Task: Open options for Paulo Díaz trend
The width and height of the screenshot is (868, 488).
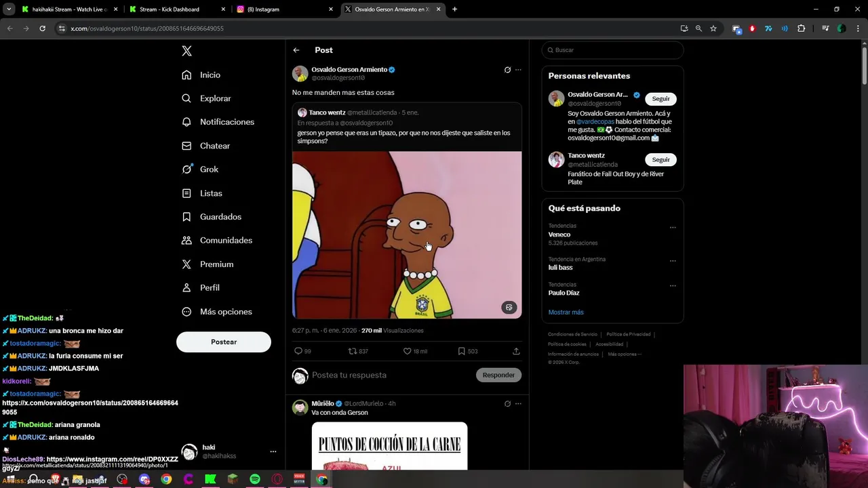Action: pyautogui.click(x=673, y=286)
